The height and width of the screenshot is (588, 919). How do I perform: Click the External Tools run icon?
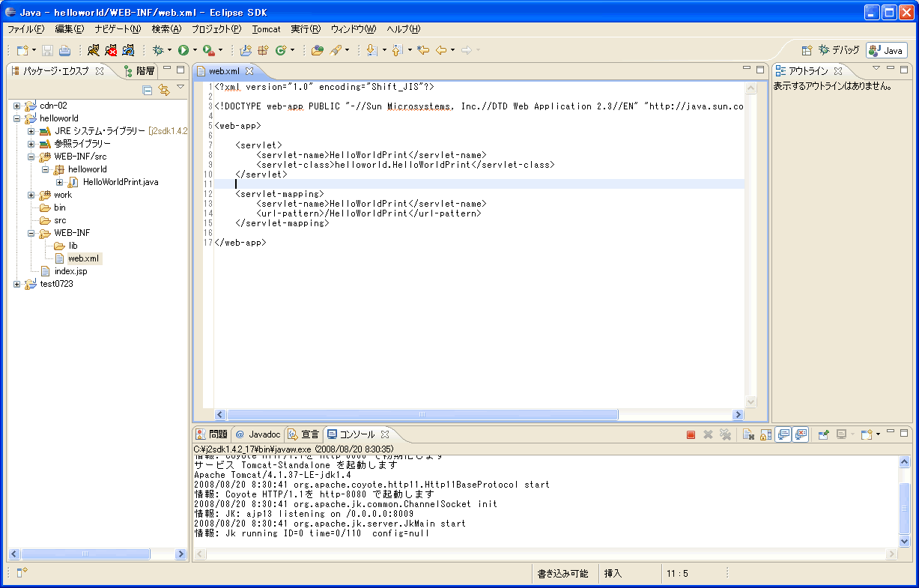click(208, 50)
